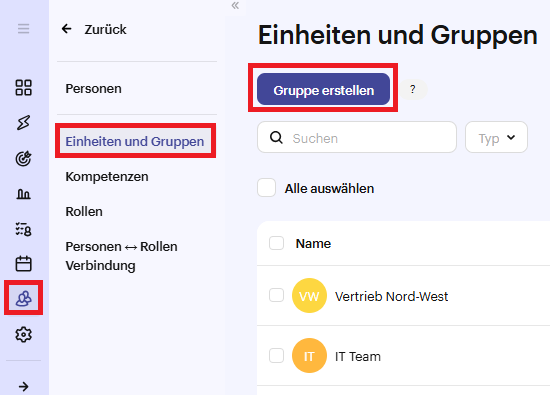Open the bar chart analytics icon

24,194
